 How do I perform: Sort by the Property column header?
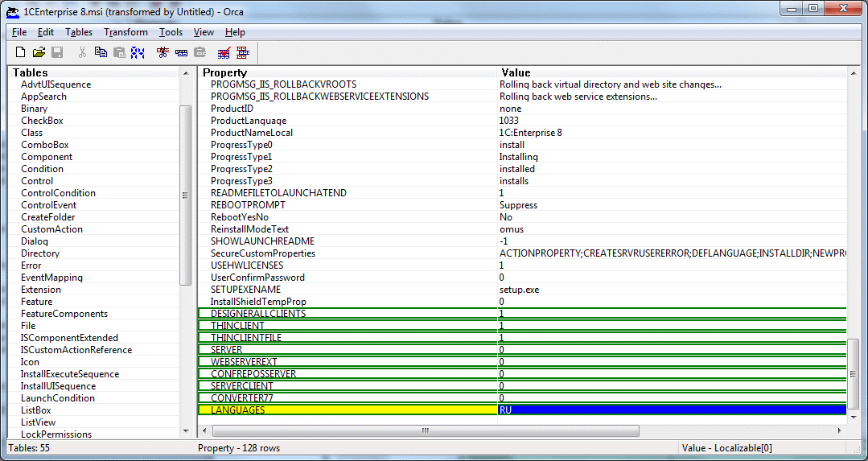[346, 72]
